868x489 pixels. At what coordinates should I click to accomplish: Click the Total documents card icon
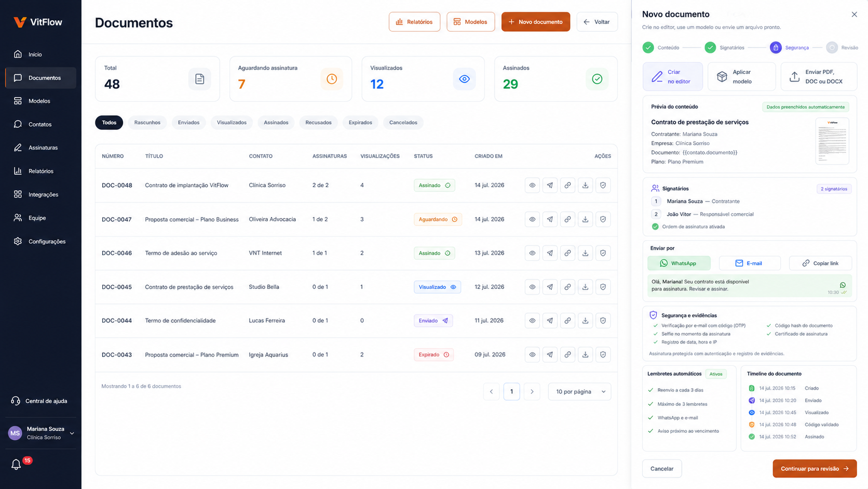199,79
